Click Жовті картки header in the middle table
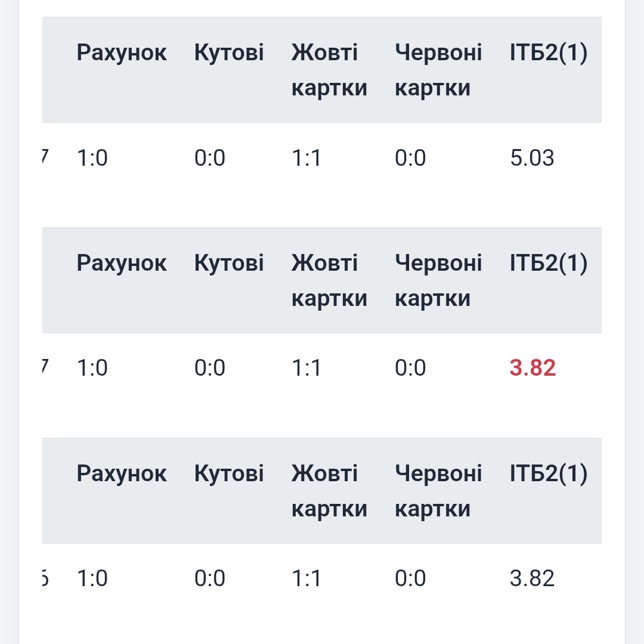This screenshot has width=644, height=644. click(329, 280)
